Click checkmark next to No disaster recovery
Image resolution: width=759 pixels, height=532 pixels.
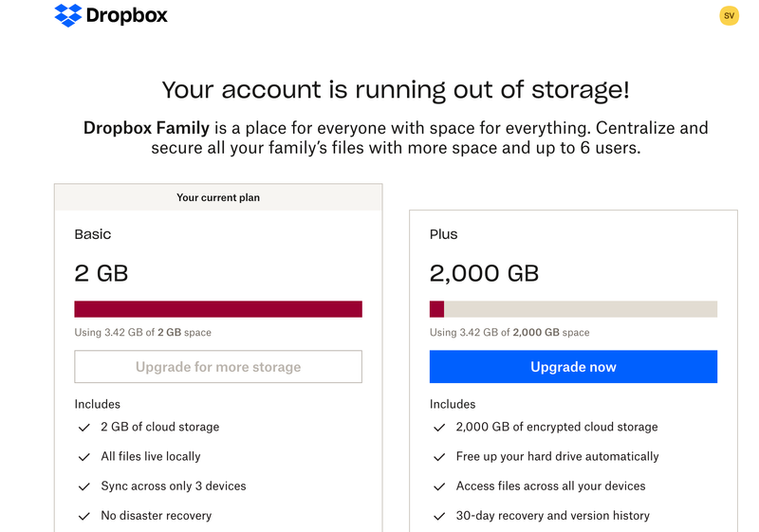click(84, 517)
